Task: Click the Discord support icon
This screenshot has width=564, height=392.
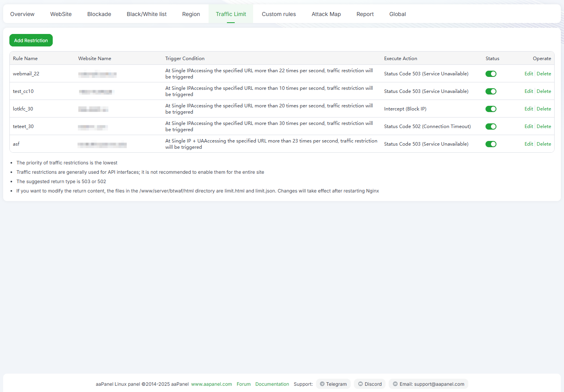Action: 361,384
